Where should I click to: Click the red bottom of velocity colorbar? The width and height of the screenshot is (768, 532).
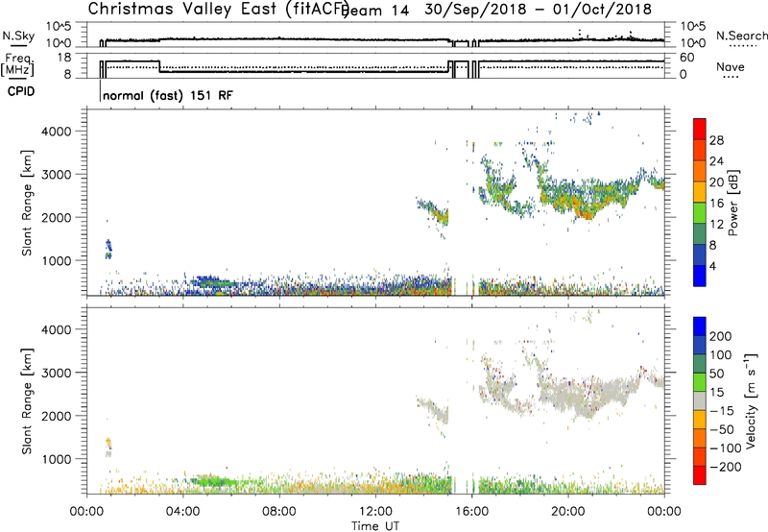coord(700,475)
